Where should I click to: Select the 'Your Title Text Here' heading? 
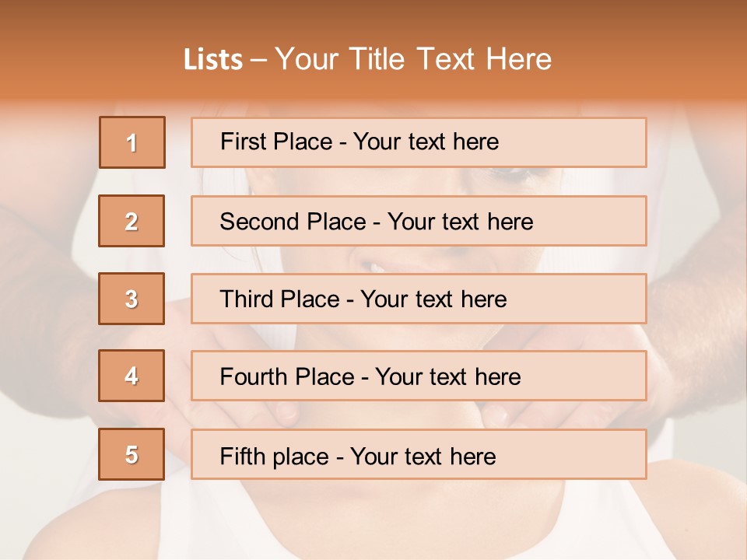coord(413,59)
